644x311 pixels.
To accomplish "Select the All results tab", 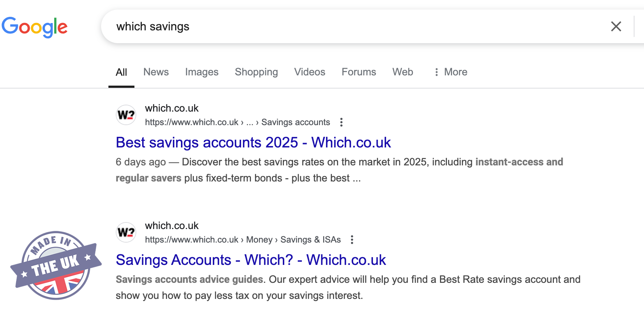I will click(121, 72).
